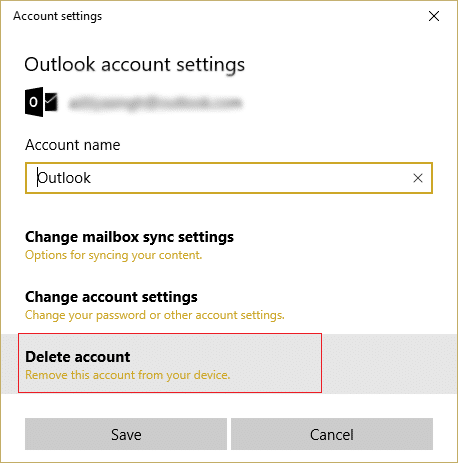The image size is (458, 463).
Task: Place cursor on the word Outlook in field
Action: (64, 178)
